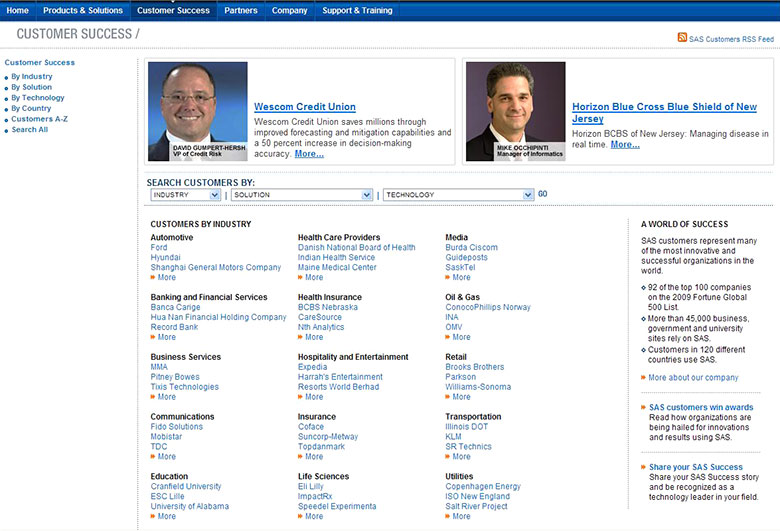Click More under Health Care Providers

coord(313,277)
